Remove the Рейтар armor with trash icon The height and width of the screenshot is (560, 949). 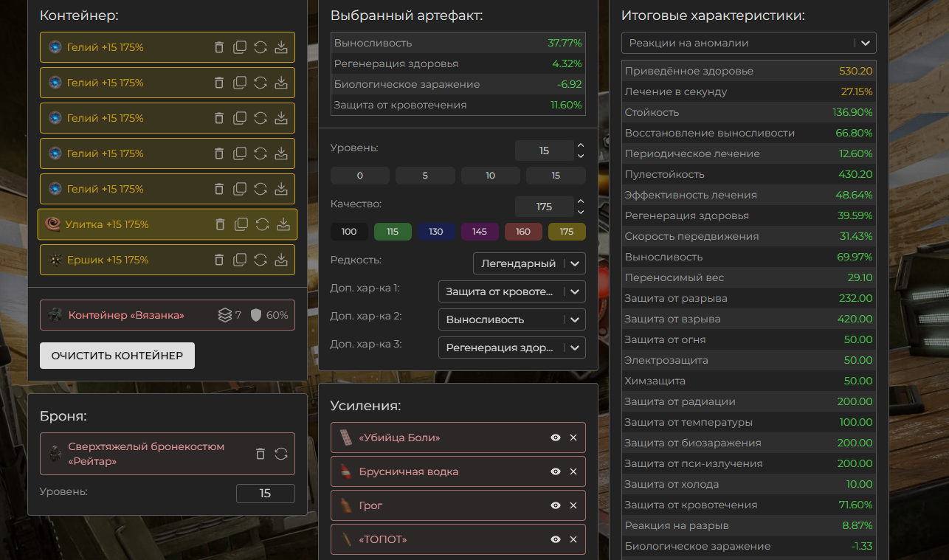tap(260, 454)
